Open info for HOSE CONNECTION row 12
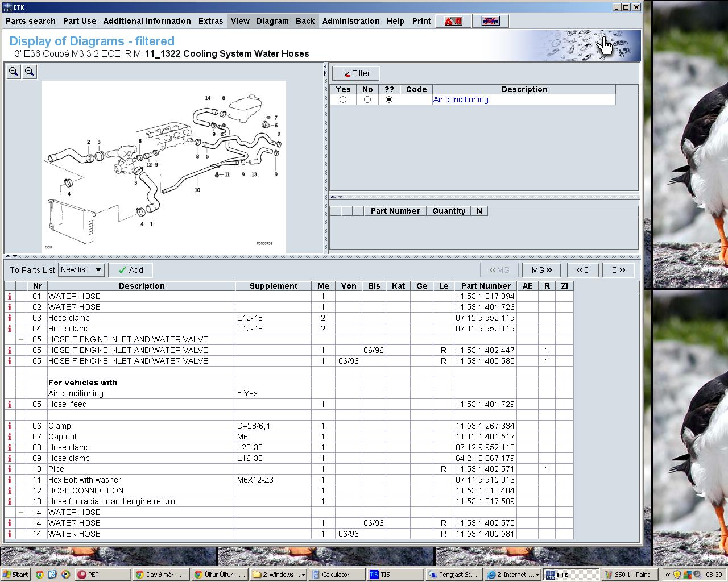 (10, 490)
